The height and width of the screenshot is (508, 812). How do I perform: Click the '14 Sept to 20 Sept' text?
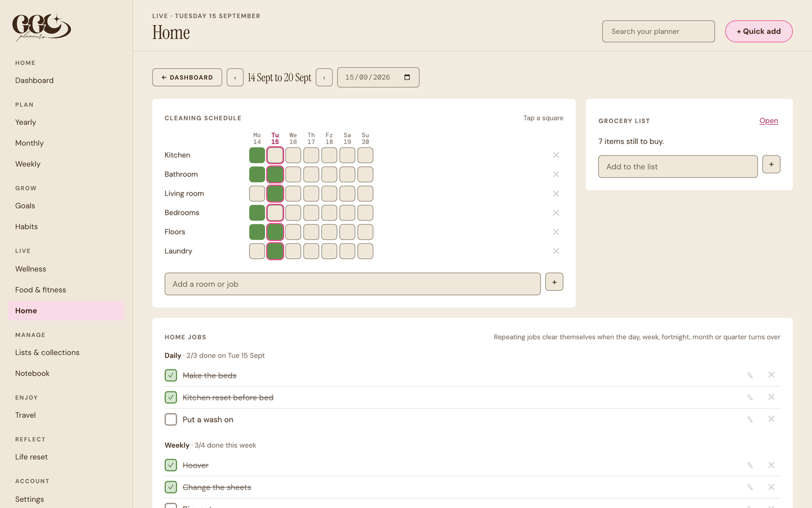(280, 77)
